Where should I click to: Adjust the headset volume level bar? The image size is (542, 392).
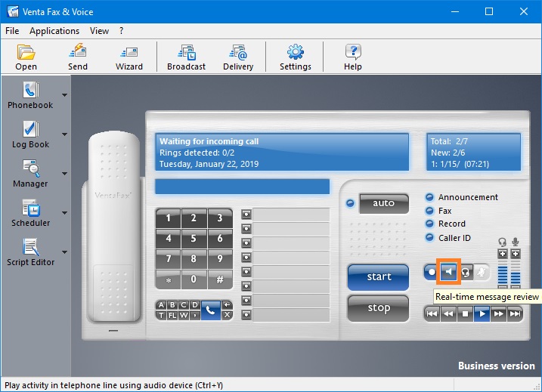click(503, 273)
